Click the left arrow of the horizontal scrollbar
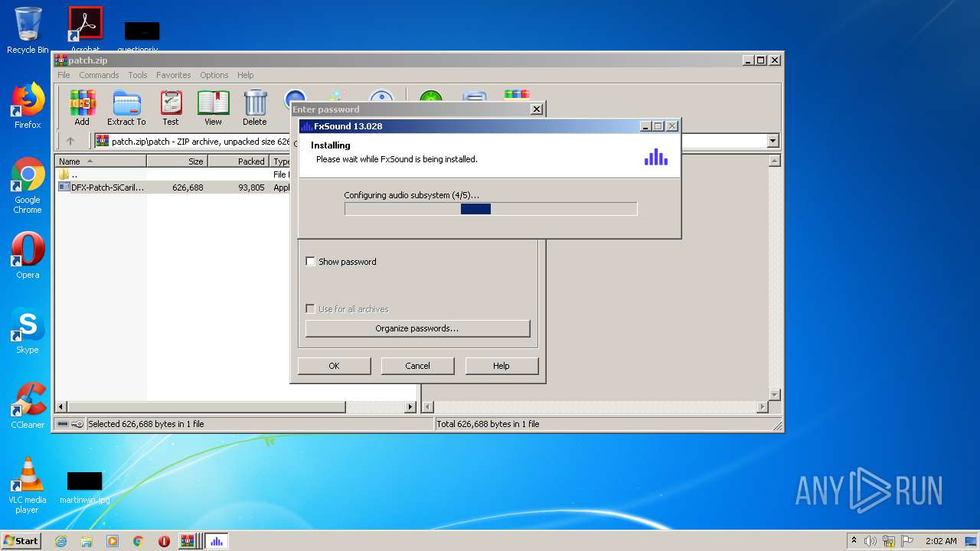The width and height of the screenshot is (980, 551). tap(63, 407)
